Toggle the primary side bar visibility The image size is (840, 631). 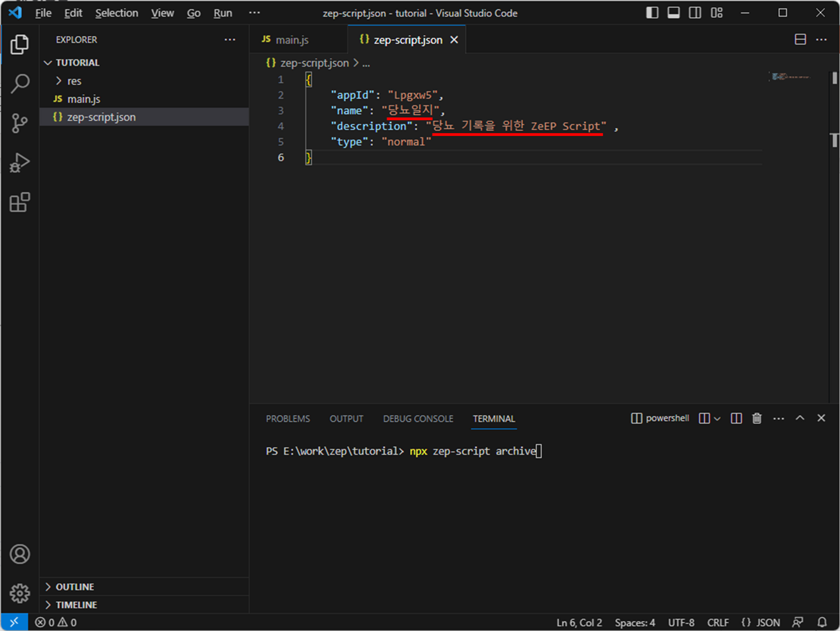click(x=652, y=13)
